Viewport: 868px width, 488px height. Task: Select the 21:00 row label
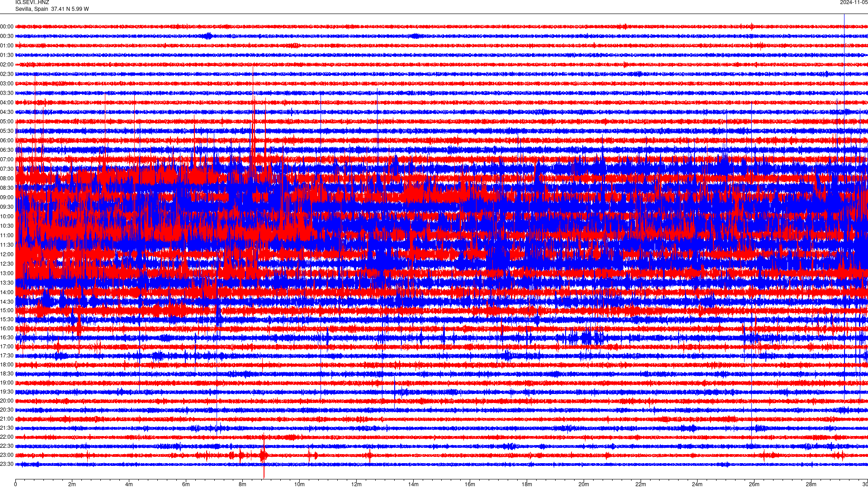[7, 419]
